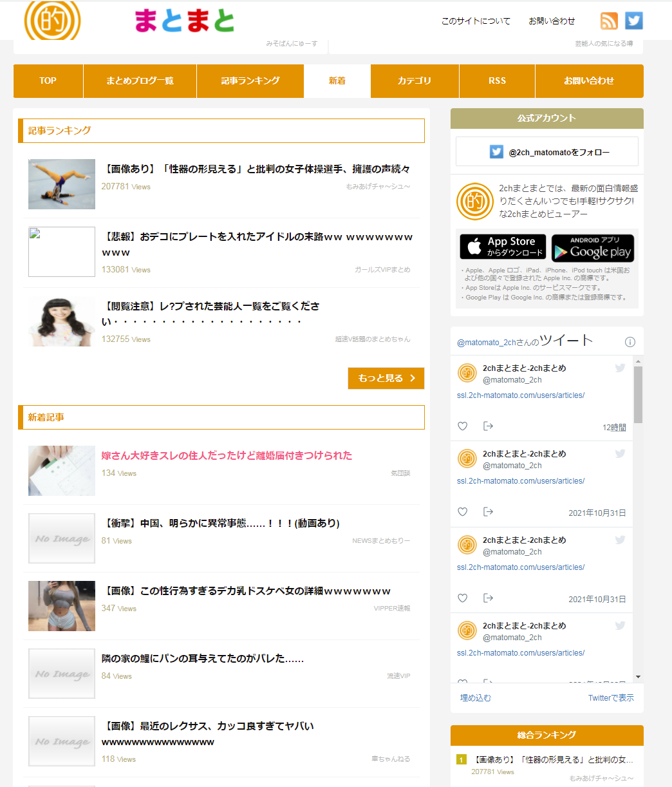Click the ガールズVIPまとめ source link

382,270
